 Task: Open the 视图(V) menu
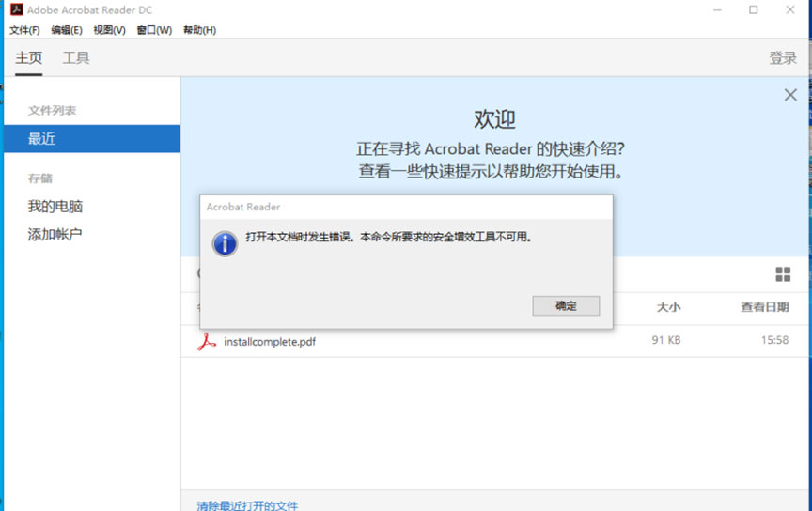[x=109, y=30]
